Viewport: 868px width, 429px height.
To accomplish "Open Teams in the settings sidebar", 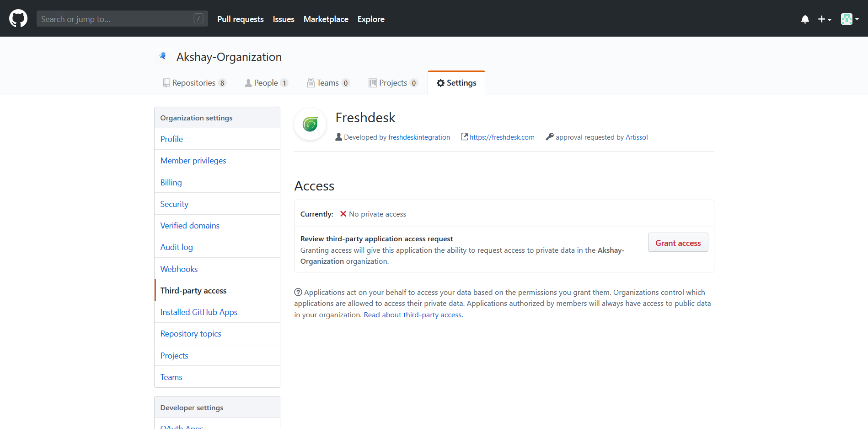I will [x=217, y=377].
